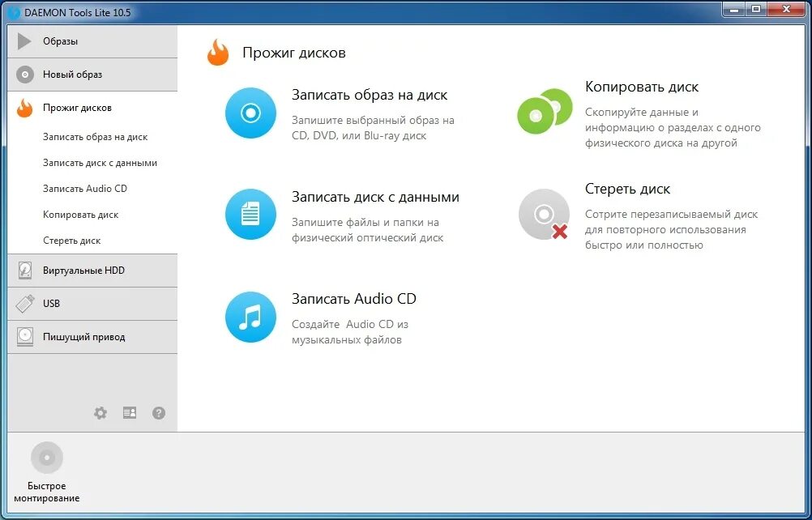Image resolution: width=812 pixels, height=520 pixels.
Task: Click the DAEMON Tools Lite 10.5 window title
Action: click(x=78, y=13)
